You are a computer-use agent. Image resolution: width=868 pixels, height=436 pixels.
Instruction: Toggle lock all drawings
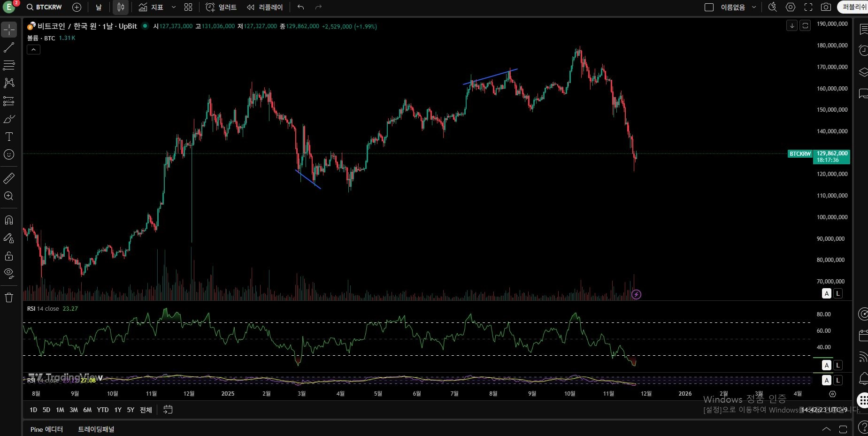coord(9,256)
